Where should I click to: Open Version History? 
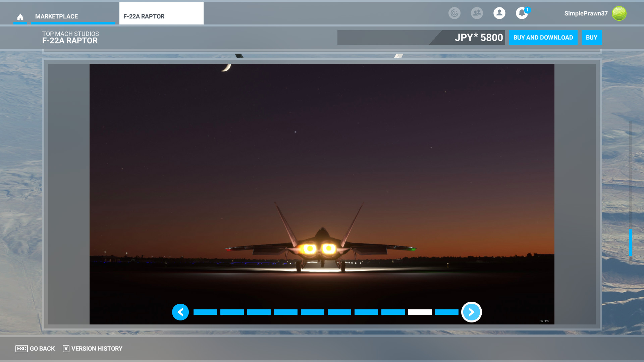[93, 349]
